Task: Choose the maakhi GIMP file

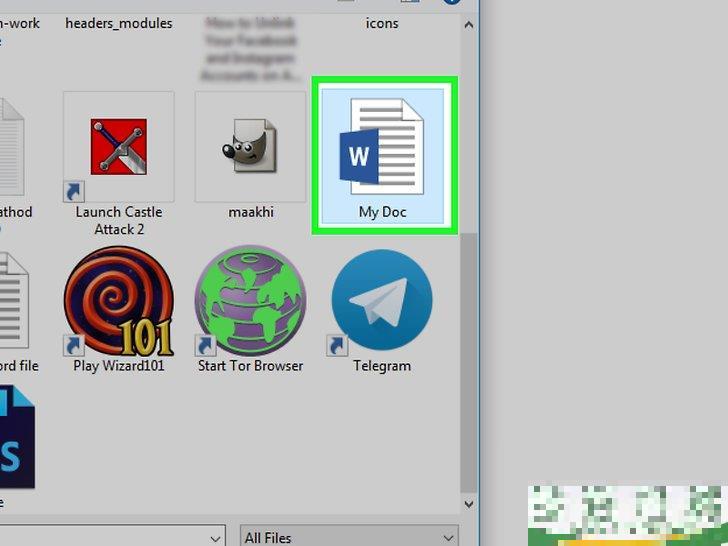Action: coord(250,146)
